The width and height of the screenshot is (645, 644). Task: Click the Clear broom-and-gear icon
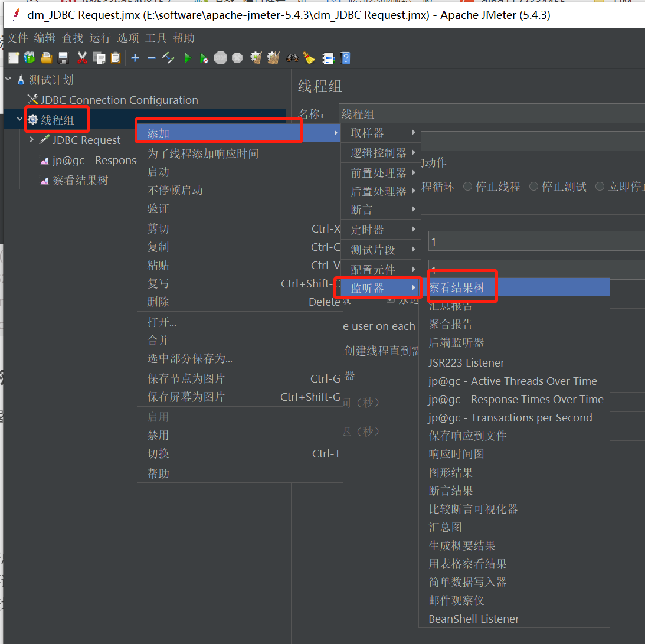coord(257,58)
